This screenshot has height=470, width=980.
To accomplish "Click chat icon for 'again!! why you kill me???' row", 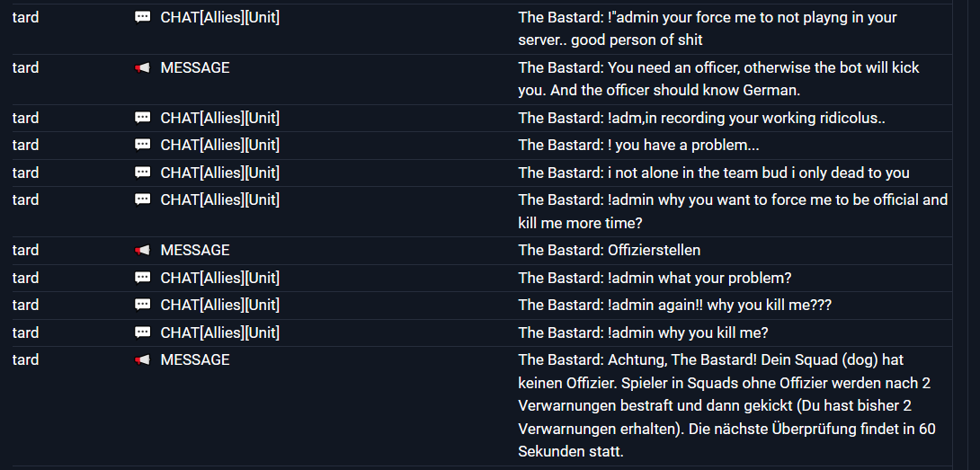I will tap(142, 305).
